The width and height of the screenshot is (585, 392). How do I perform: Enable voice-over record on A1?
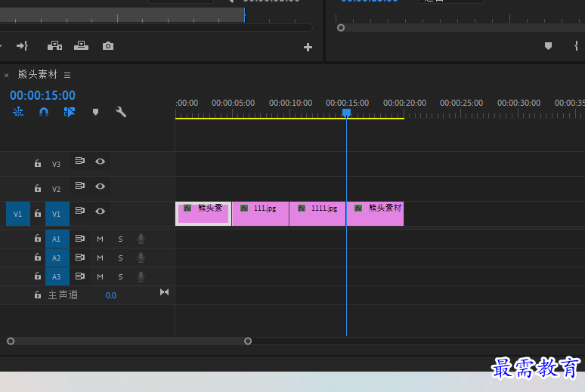141,239
